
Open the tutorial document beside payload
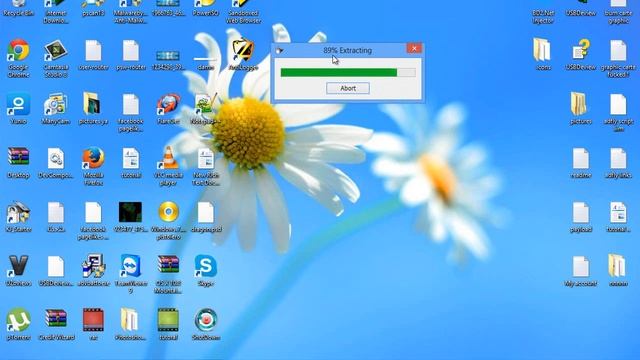[618, 217]
